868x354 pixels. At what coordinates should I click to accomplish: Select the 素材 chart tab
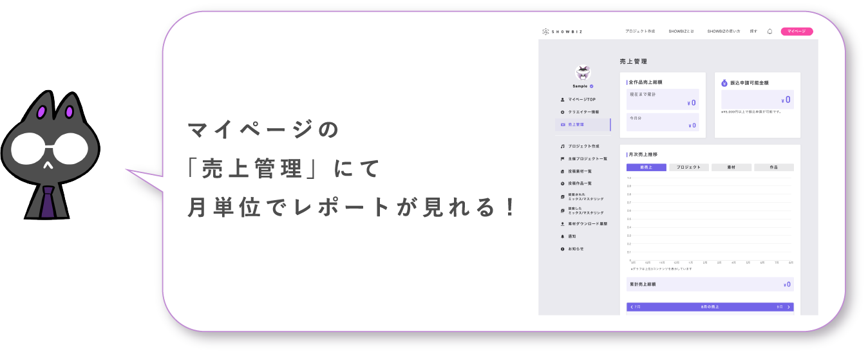[x=731, y=167]
